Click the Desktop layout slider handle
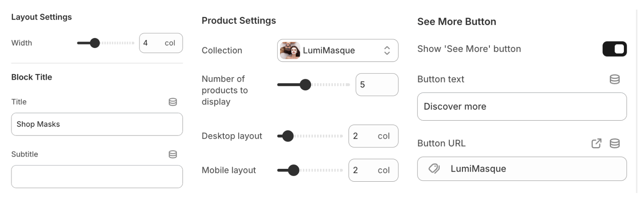 (x=288, y=136)
